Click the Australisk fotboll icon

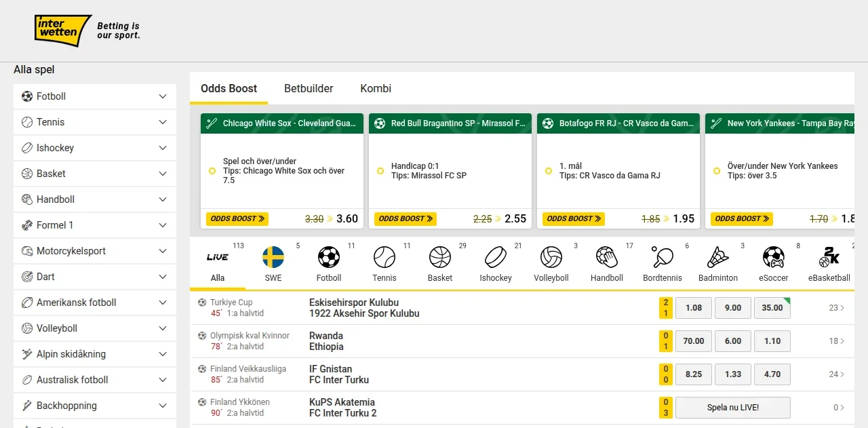click(27, 380)
